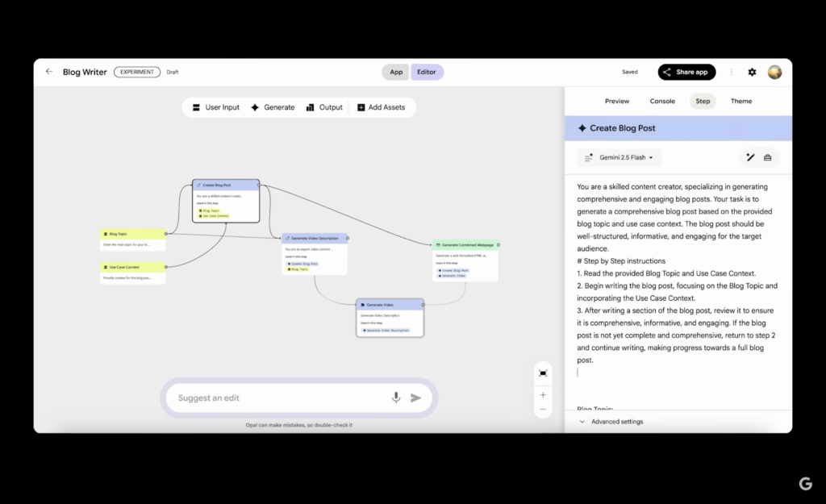Screen dimensions: 826x504
Task: Zoom out on the canvas
Action: 543,410
